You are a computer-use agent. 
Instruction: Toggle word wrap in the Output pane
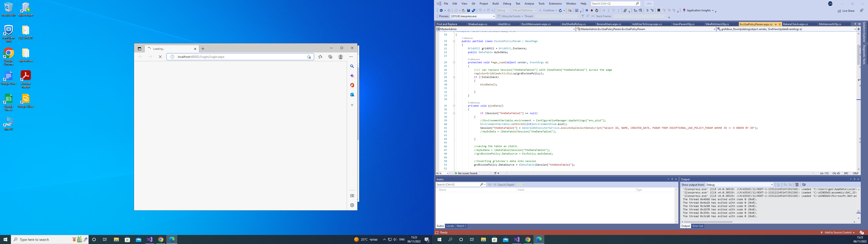pyautogui.click(x=804, y=185)
